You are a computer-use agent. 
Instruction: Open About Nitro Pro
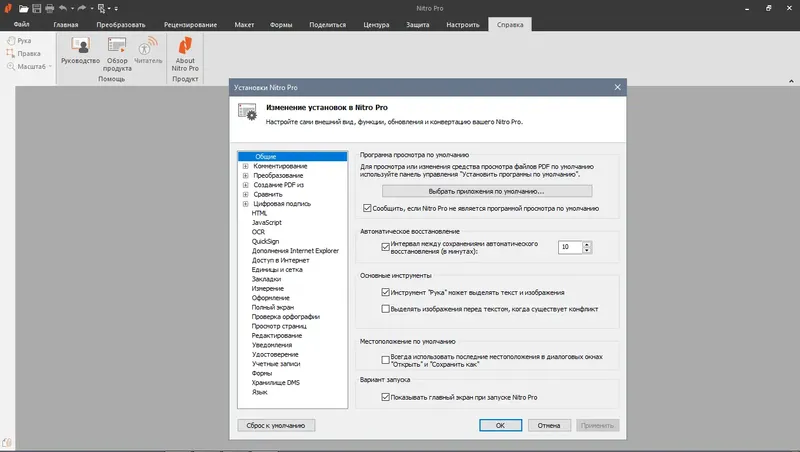click(x=185, y=54)
